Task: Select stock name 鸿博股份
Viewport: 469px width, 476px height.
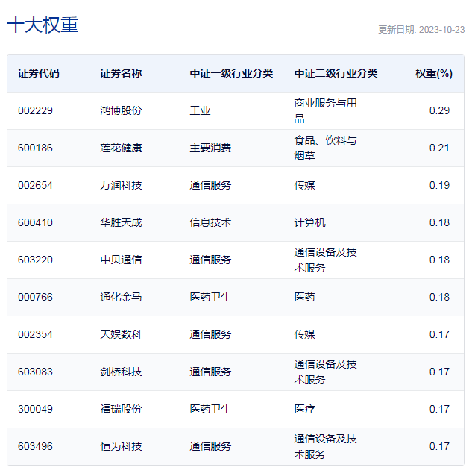Action: tap(121, 110)
